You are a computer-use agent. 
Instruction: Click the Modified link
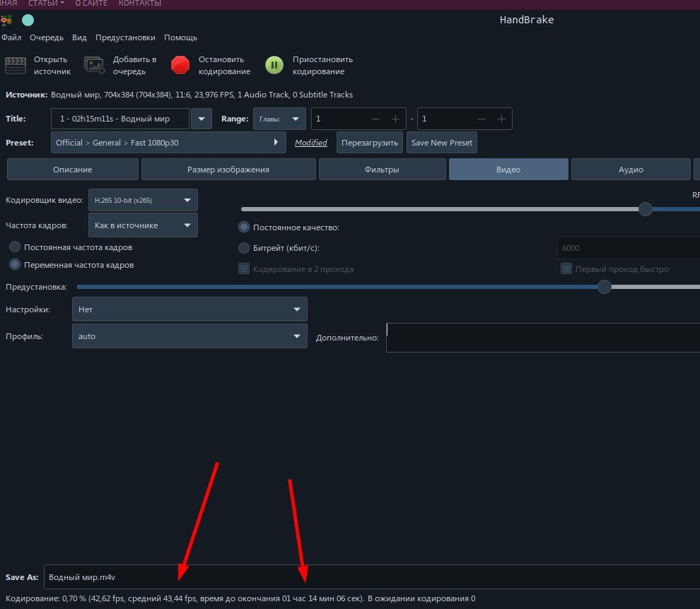pyautogui.click(x=310, y=143)
